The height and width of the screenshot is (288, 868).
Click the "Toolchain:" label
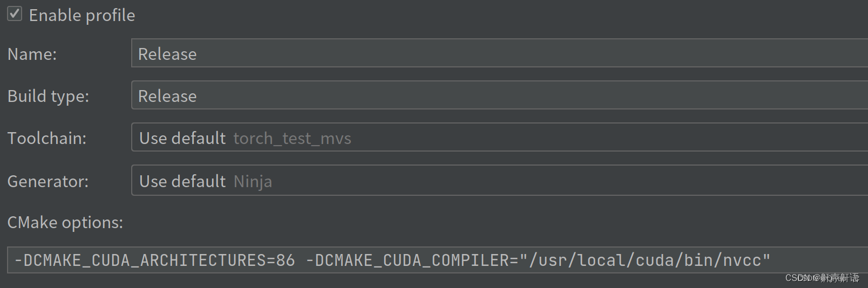pos(47,138)
